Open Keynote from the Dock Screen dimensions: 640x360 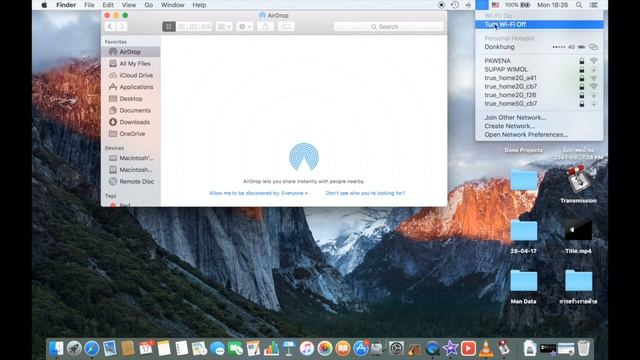tap(289, 348)
